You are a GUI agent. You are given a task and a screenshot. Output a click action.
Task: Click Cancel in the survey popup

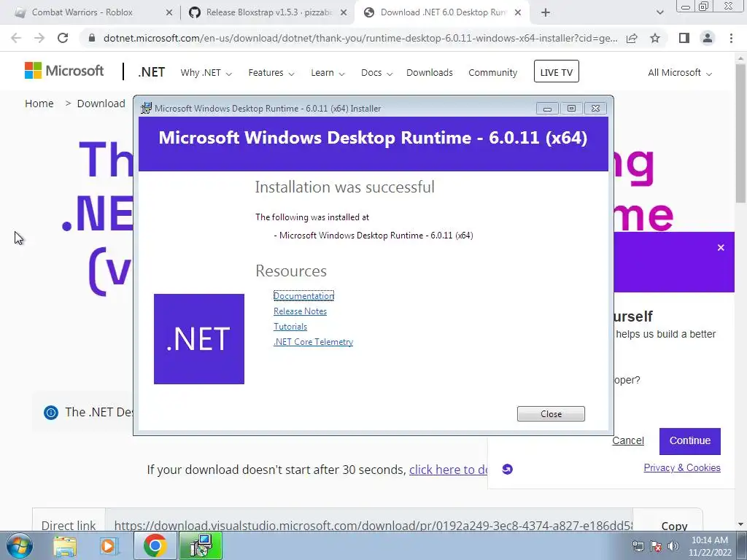(628, 440)
